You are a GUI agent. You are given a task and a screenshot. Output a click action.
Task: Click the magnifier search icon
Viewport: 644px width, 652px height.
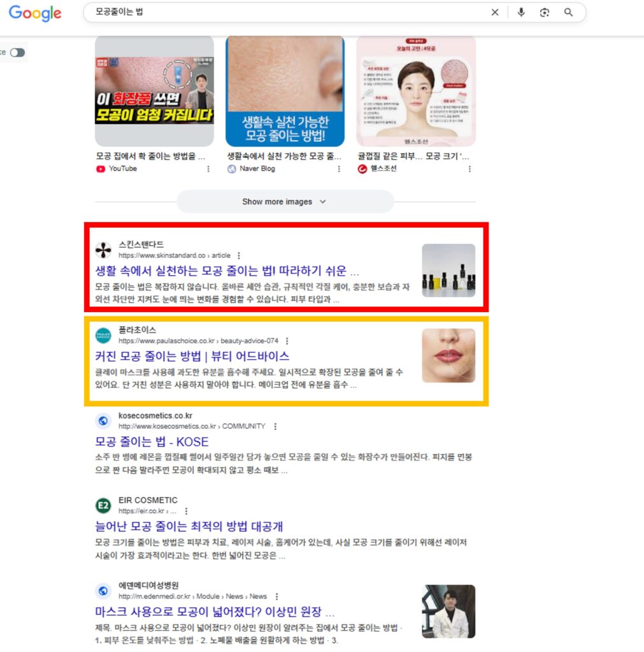pos(568,13)
